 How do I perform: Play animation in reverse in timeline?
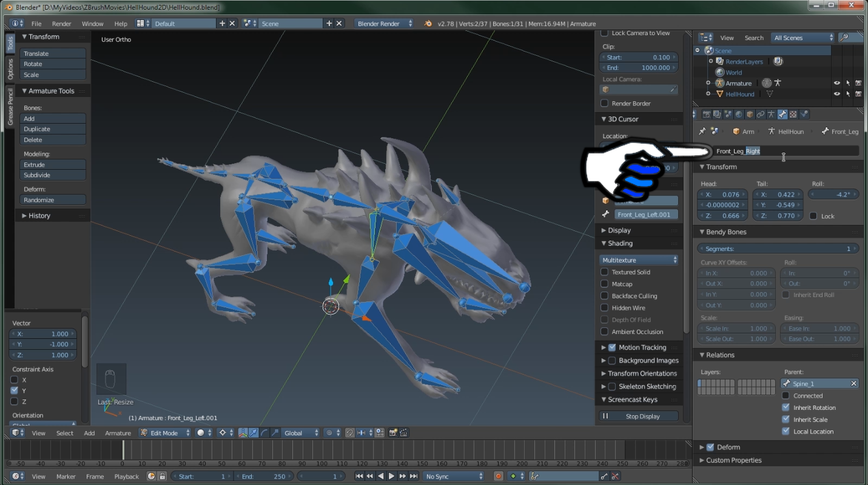pos(380,477)
